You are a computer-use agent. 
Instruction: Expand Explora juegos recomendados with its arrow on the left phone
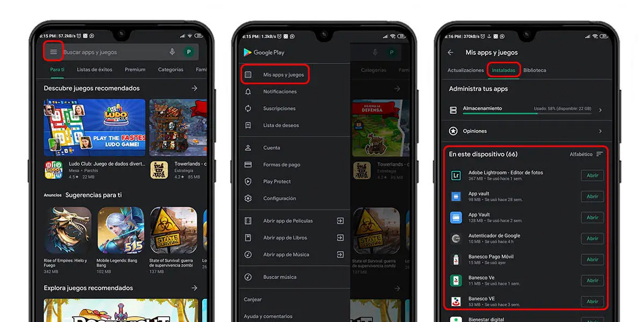pos(194,288)
